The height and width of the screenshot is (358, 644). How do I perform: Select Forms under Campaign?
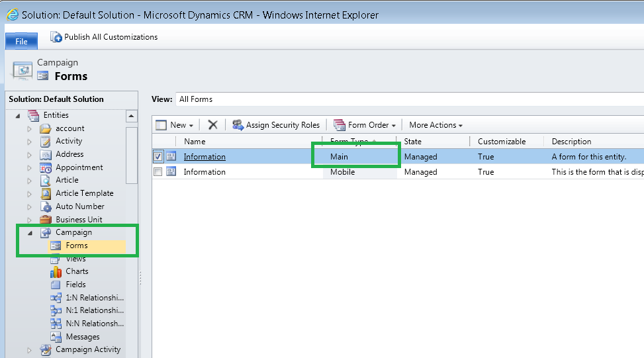click(x=77, y=246)
